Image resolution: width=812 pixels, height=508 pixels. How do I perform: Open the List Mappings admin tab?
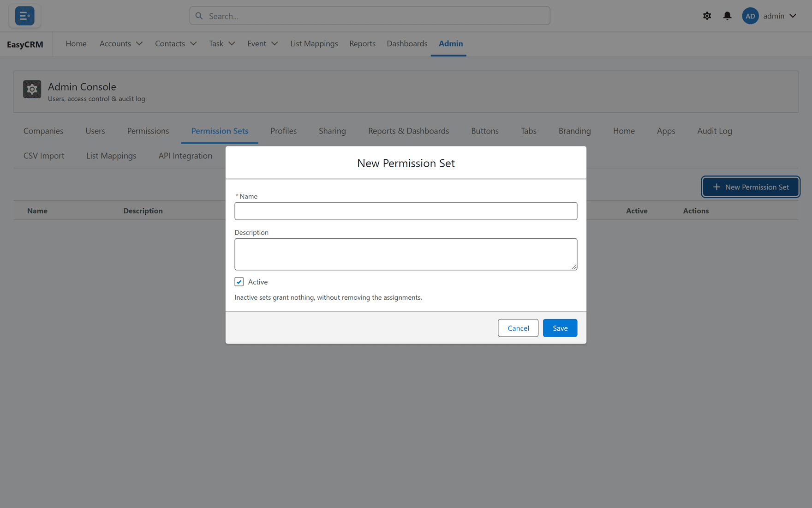[x=111, y=156]
